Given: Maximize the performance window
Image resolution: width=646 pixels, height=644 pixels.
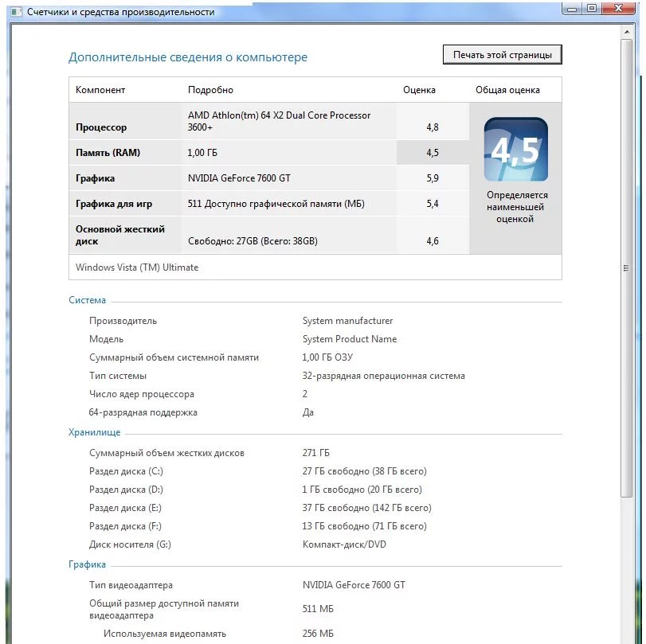Looking at the screenshot, I should click(x=592, y=8).
